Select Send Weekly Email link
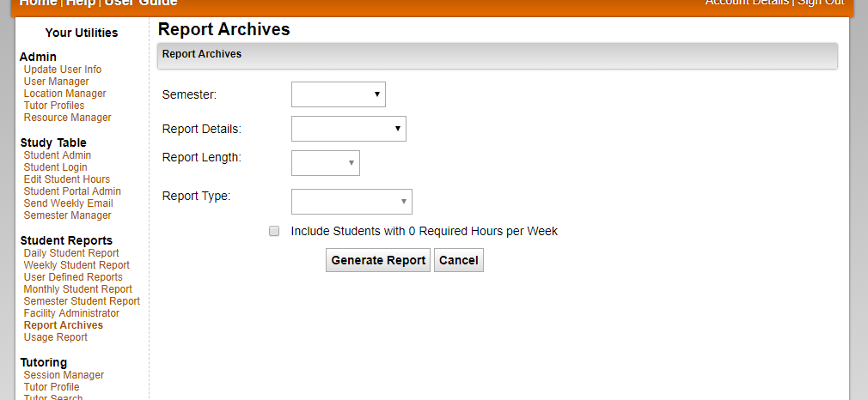The width and height of the screenshot is (868, 400). [x=68, y=203]
